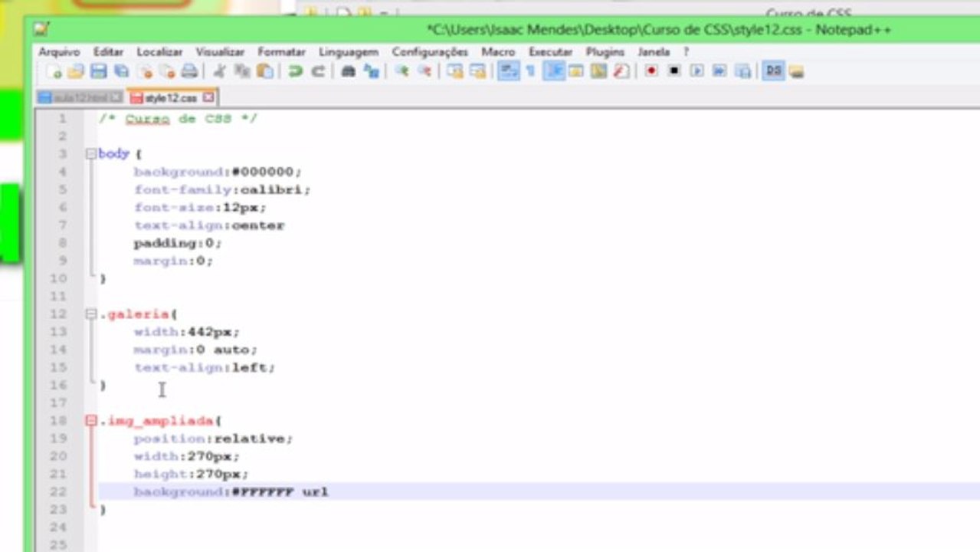Open the Configurações menu
980x552 pixels.
click(x=430, y=52)
